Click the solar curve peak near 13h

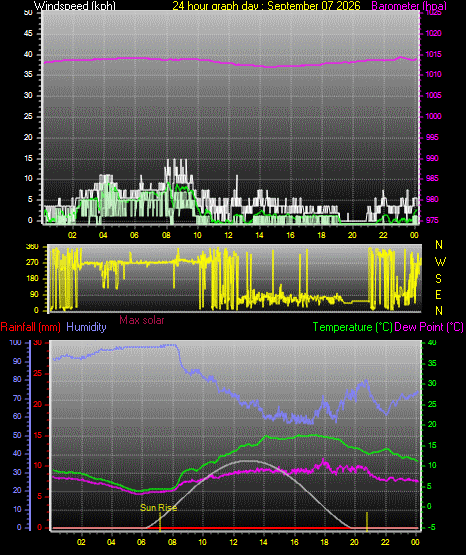pyautogui.click(x=249, y=461)
